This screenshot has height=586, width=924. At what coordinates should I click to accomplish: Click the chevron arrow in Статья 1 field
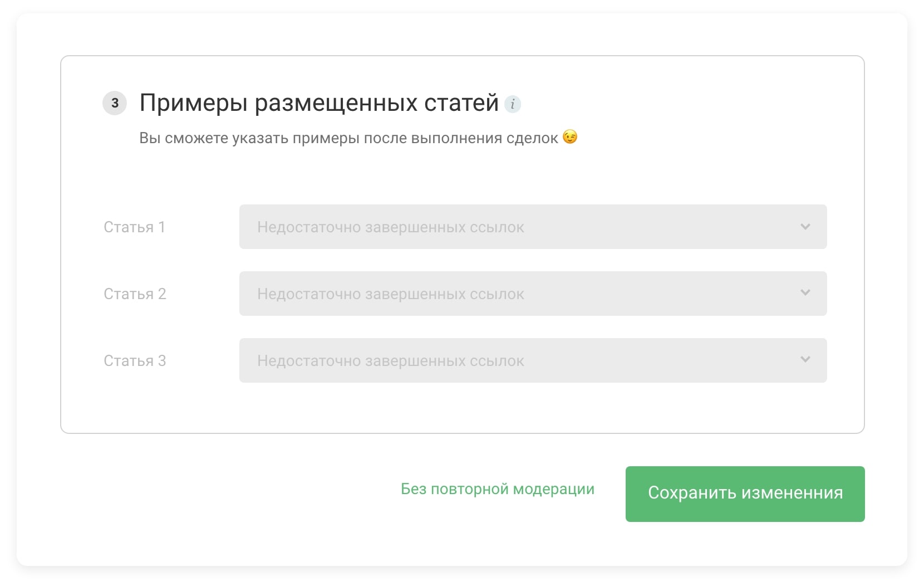click(x=805, y=227)
